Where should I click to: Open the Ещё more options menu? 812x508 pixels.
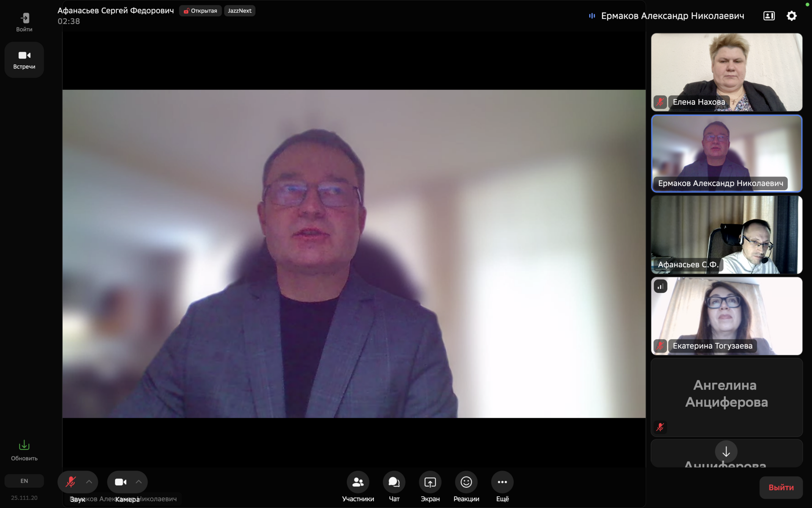[502, 482]
